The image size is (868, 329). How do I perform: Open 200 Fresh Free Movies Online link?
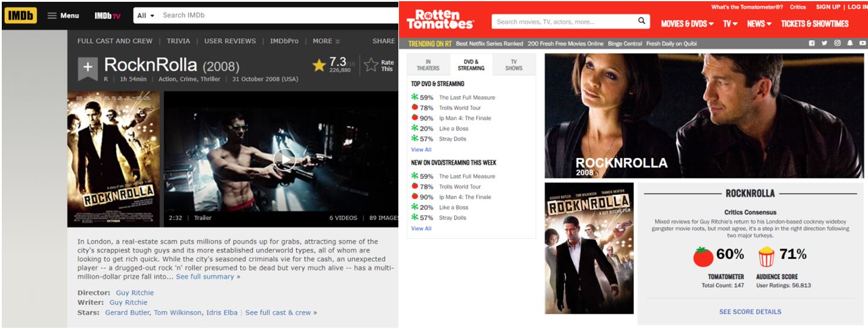click(x=565, y=44)
